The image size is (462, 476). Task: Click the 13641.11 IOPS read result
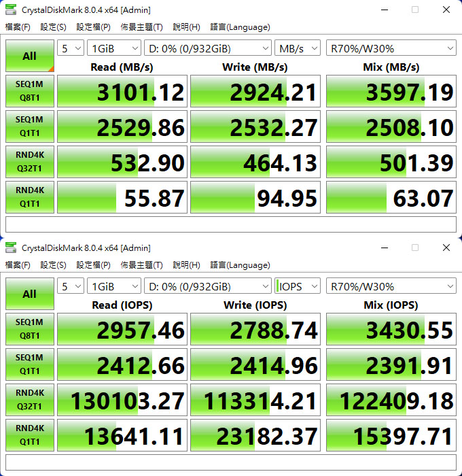[122, 435]
